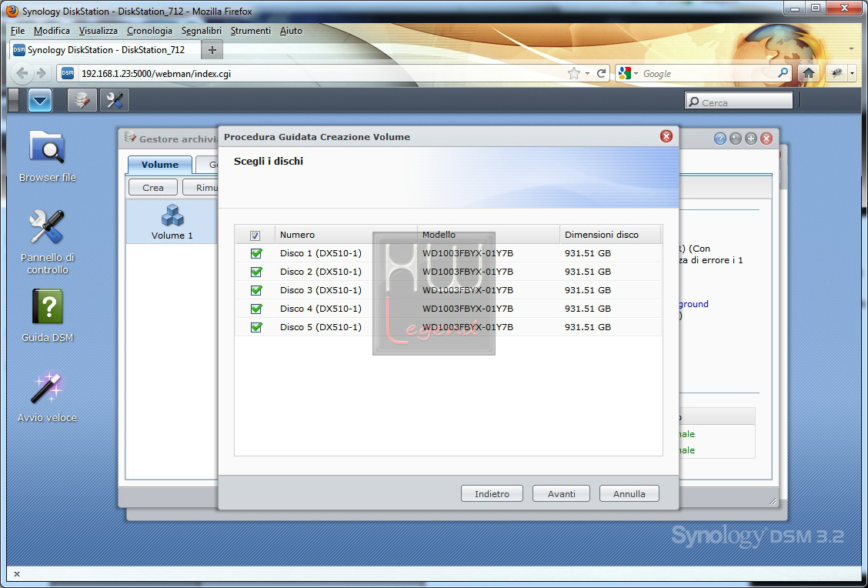Open the Segnalibri menu
Image resolution: width=868 pixels, height=588 pixels.
[x=202, y=31]
